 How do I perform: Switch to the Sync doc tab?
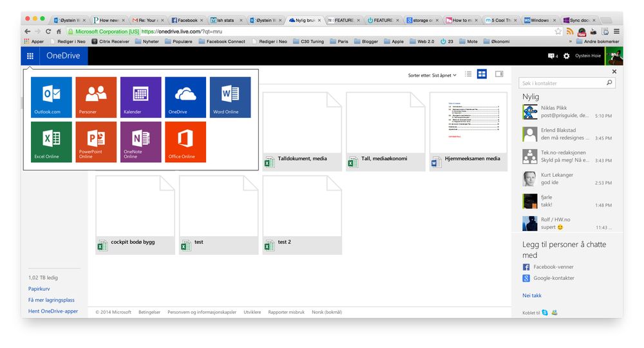tap(580, 20)
